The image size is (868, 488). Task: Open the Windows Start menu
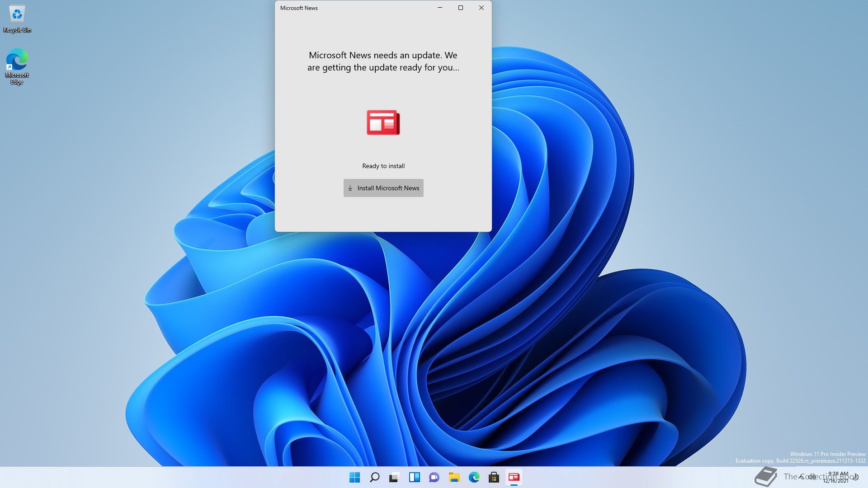[x=355, y=477]
